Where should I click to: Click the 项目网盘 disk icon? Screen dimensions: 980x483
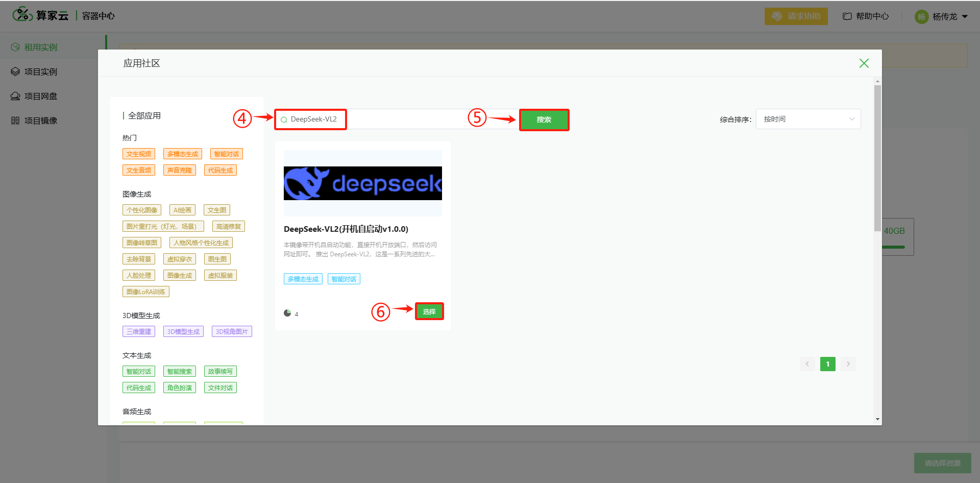tap(15, 96)
